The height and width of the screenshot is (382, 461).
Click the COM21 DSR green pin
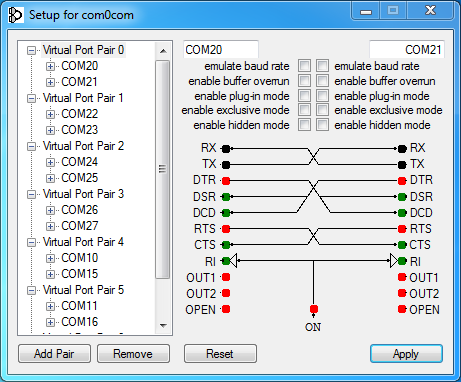pos(402,197)
